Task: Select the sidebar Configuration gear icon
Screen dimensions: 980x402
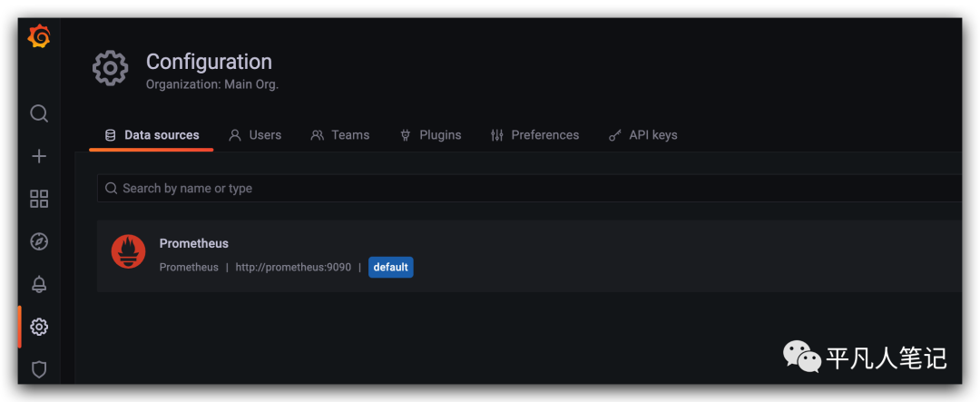Action: point(39,327)
